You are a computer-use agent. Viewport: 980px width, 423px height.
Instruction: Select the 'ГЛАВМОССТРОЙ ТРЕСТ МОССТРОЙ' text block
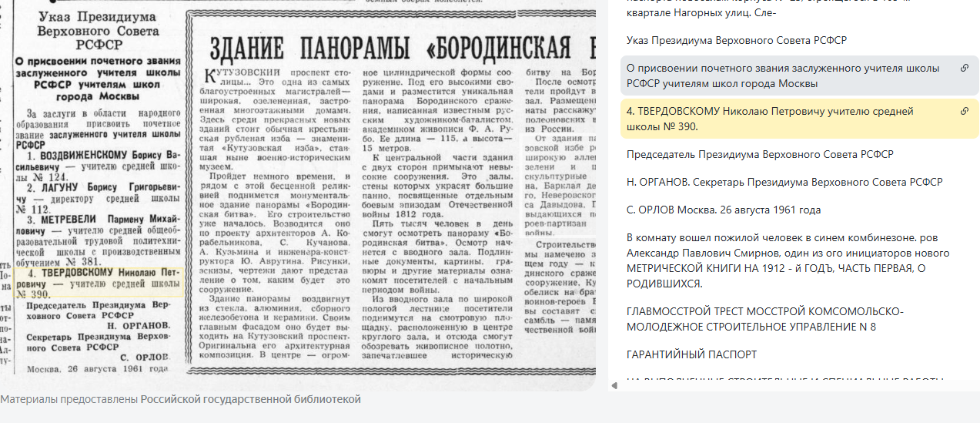coord(765,319)
